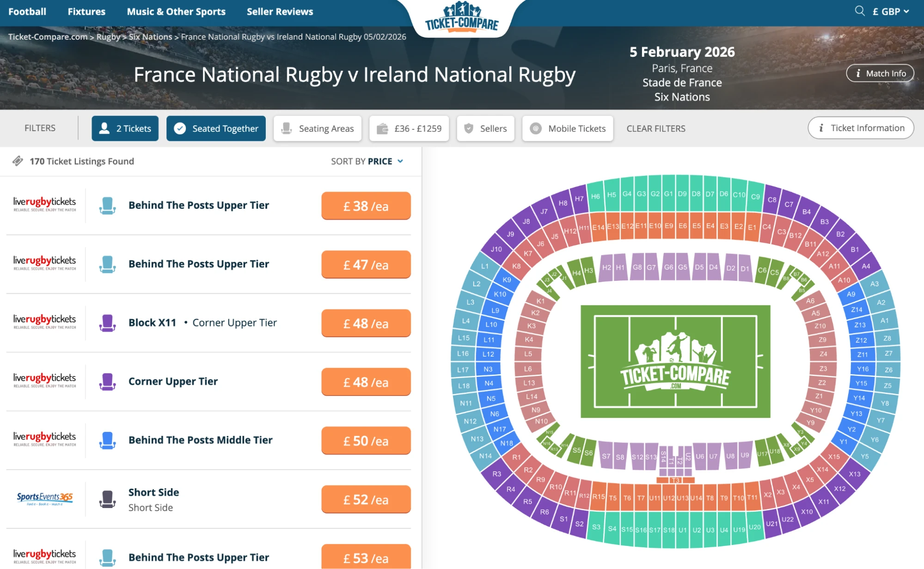Viewport: 924px width, 569px height.
Task: Click the wallet icon on price filter
Action: coord(381,128)
